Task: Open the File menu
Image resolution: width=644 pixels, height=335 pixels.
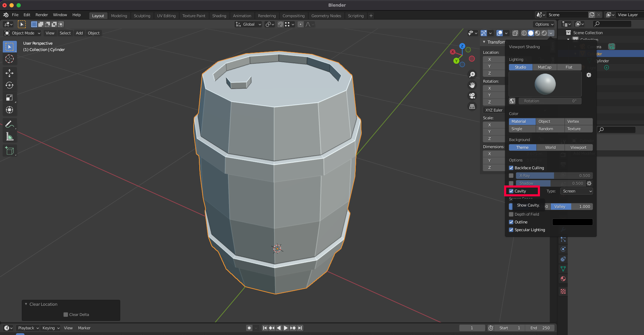Action: [15, 15]
